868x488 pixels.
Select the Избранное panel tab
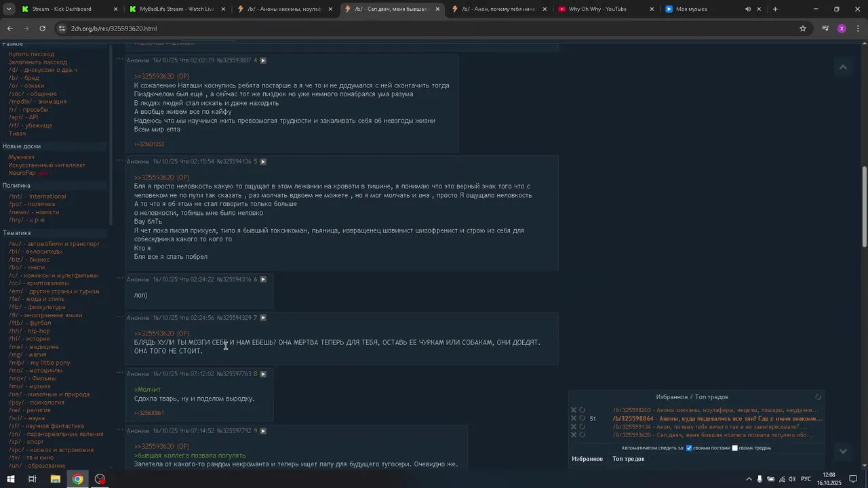(587, 459)
